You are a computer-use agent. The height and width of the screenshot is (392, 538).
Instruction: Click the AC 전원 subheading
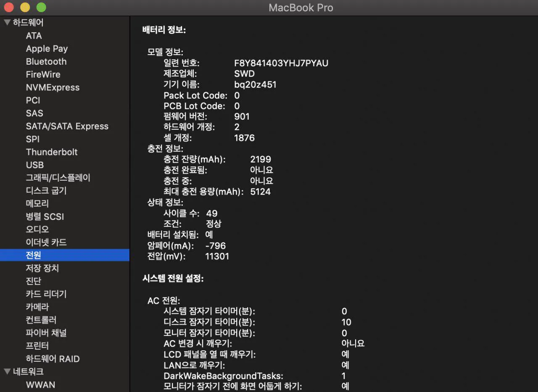164,301
